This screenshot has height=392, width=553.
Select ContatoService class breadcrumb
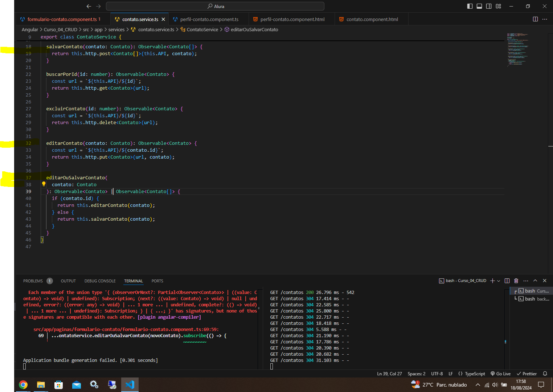199,29
